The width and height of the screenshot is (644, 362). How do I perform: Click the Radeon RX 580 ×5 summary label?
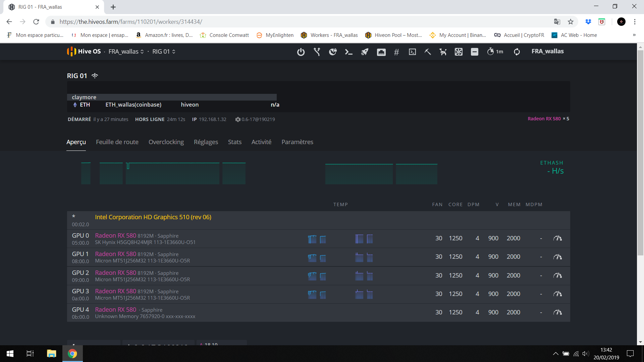pos(548,119)
